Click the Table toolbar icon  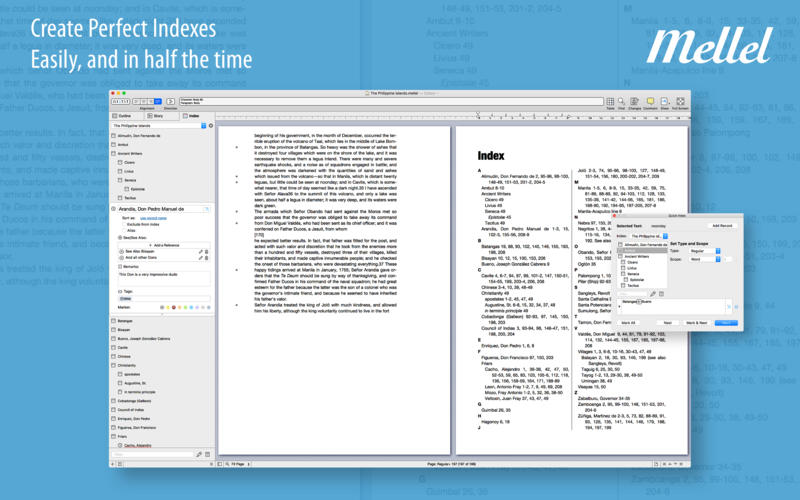pos(611,101)
